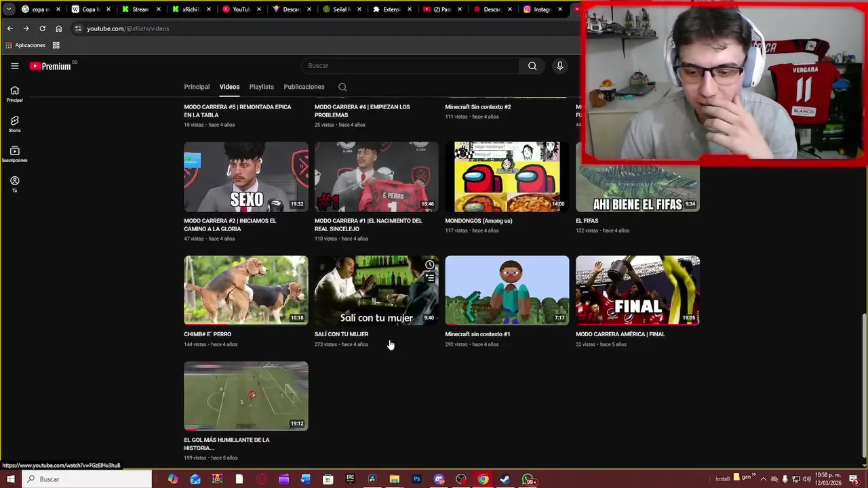This screenshot has width=868, height=488.
Task: Open Copilot from the taskbar
Action: pyautogui.click(x=173, y=479)
